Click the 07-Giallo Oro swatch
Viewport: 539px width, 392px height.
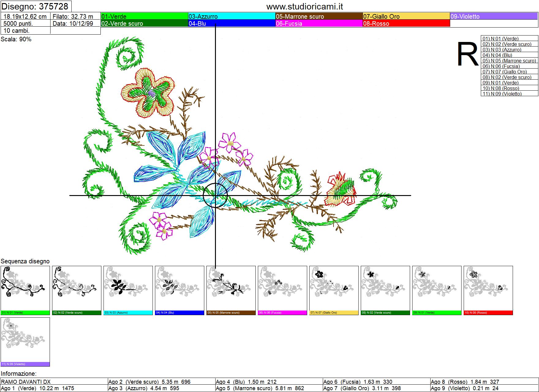[406, 16]
